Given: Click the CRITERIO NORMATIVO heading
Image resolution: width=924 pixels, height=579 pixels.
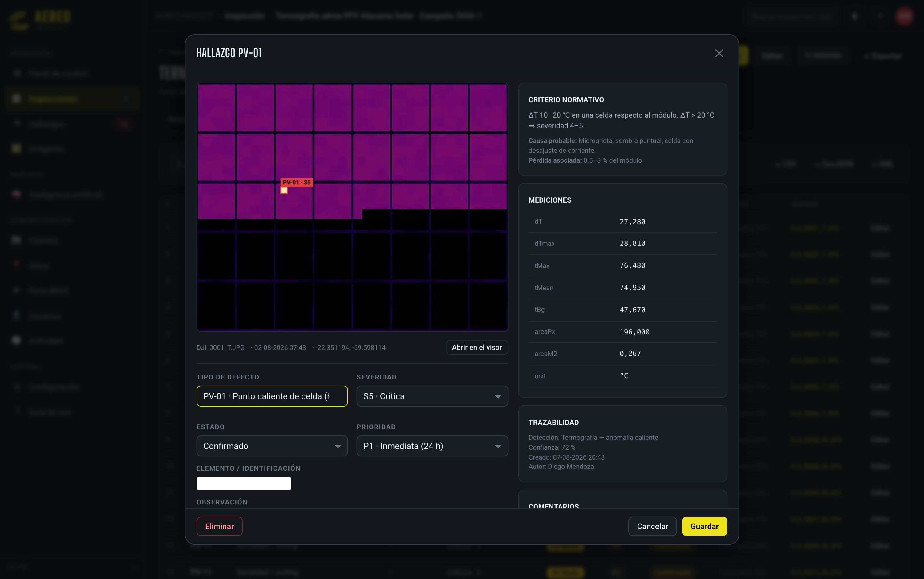Looking at the screenshot, I should tap(566, 99).
